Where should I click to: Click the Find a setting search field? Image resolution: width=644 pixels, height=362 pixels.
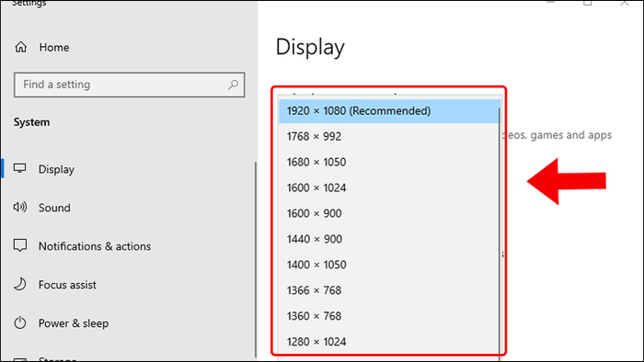tap(130, 85)
